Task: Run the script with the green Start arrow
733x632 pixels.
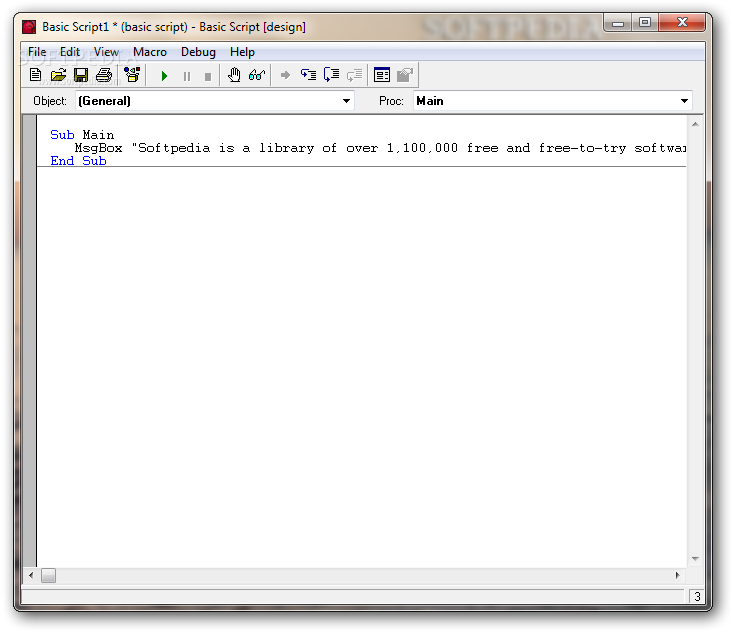Action: tap(164, 76)
